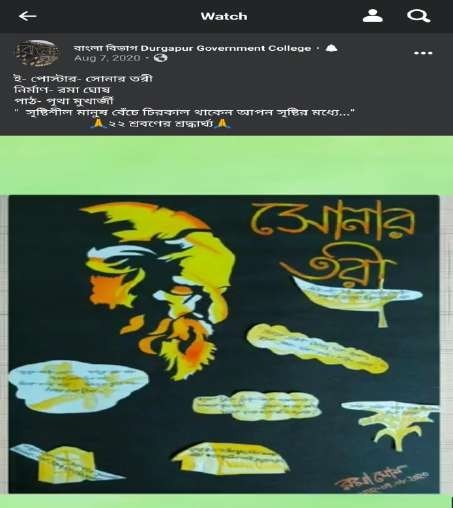This screenshot has width=453, height=508.
Task: Click the right folded-hands emoji
Action: click(222, 124)
